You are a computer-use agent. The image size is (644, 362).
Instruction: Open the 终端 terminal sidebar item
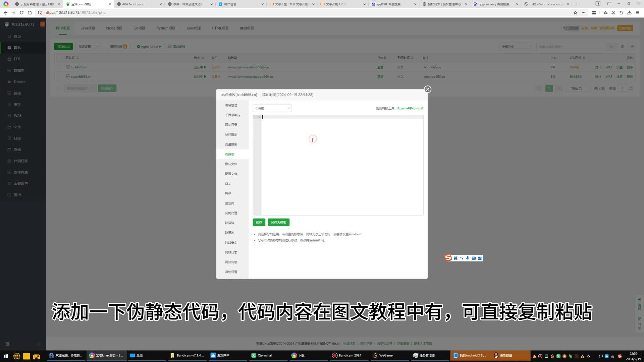(x=17, y=150)
